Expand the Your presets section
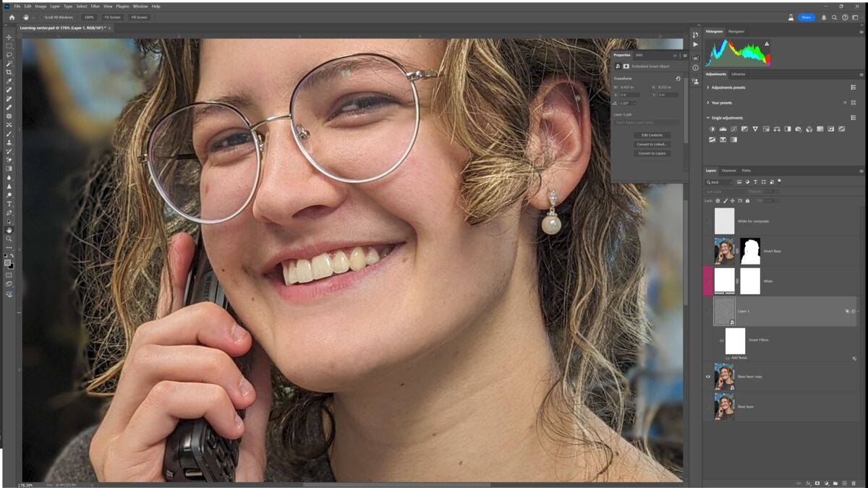868x488 pixels. click(x=708, y=103)
